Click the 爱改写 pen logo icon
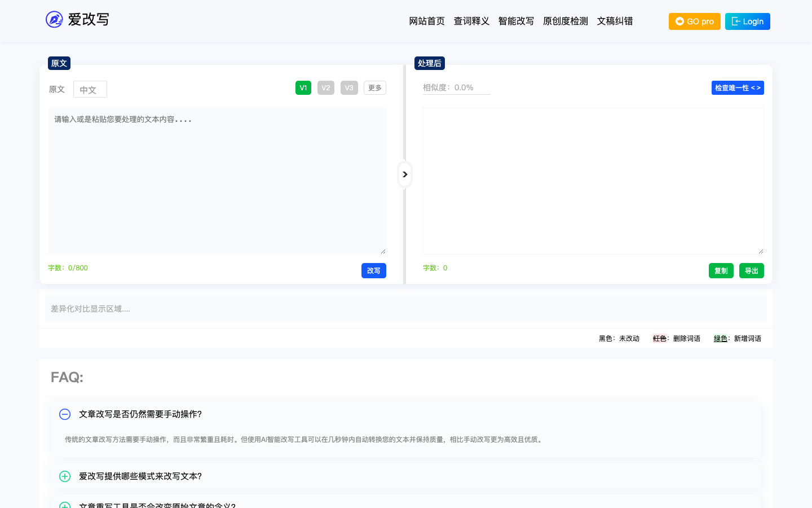The width and height of the screenshot is (812, 508). [54, 20]
